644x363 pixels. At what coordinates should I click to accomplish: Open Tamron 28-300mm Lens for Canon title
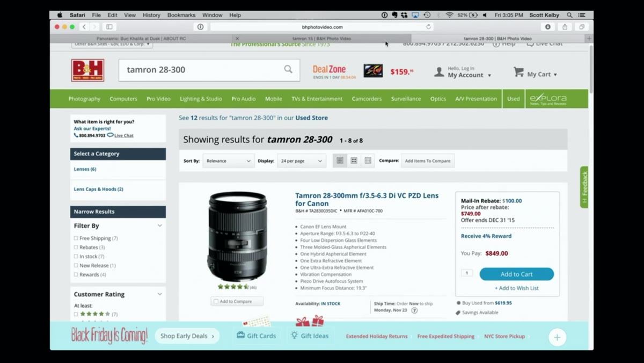click(367, 199)
